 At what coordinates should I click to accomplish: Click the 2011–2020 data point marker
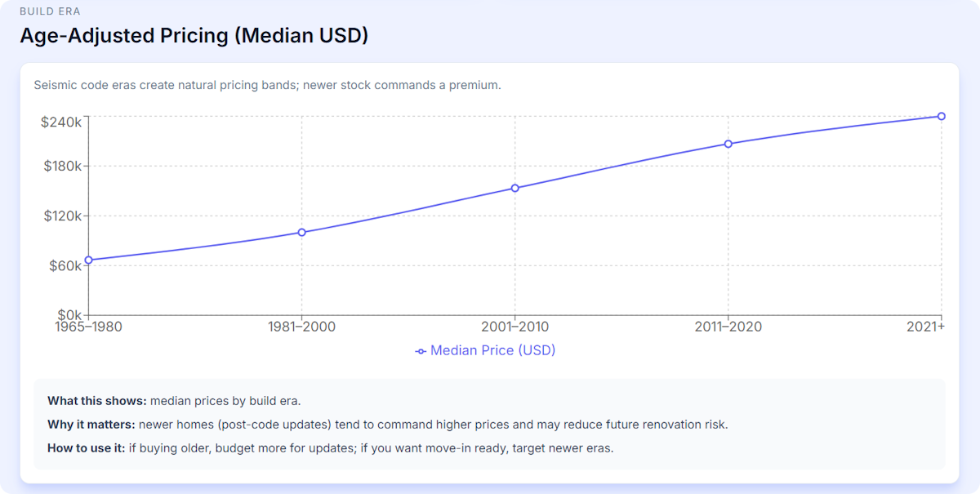click(728, 144)
